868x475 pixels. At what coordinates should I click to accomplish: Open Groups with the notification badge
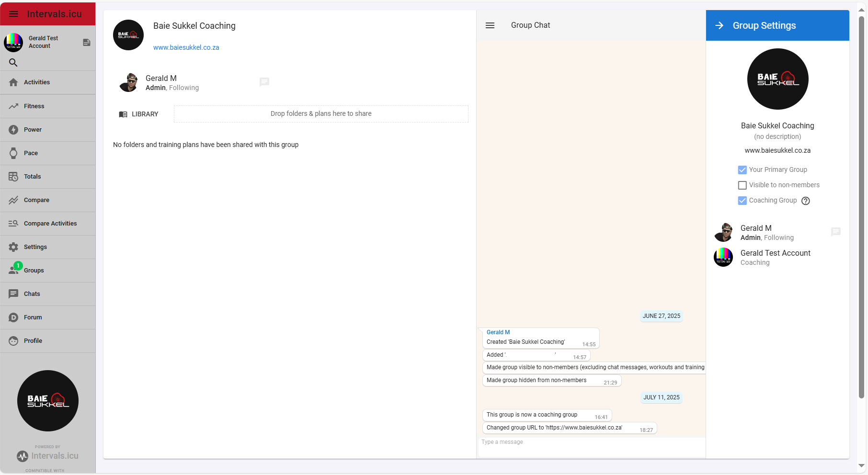[34, 271]
